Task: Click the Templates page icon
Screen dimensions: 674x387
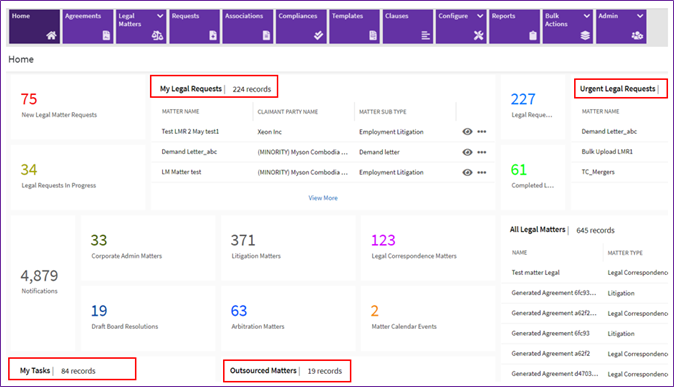Action: click(373, 35)
